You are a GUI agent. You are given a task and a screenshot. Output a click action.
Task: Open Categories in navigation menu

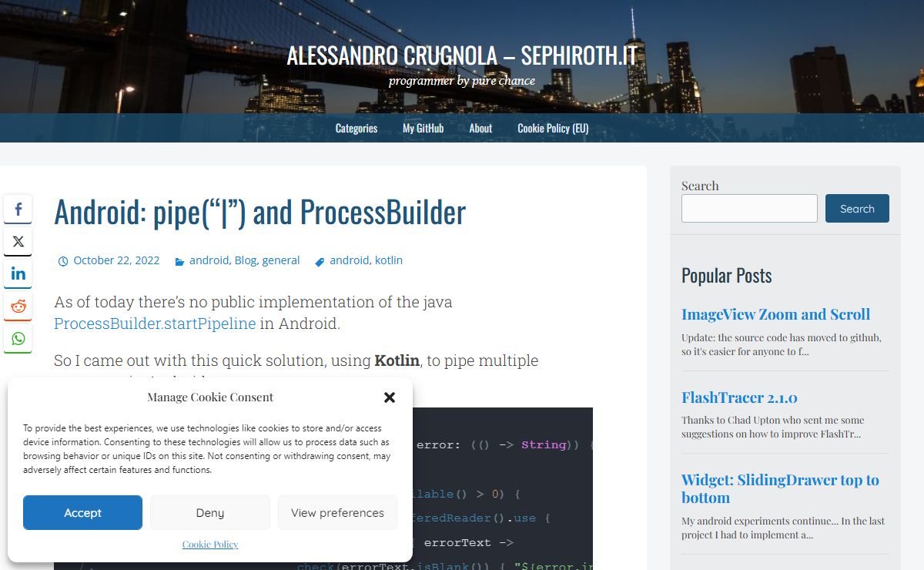357,129
